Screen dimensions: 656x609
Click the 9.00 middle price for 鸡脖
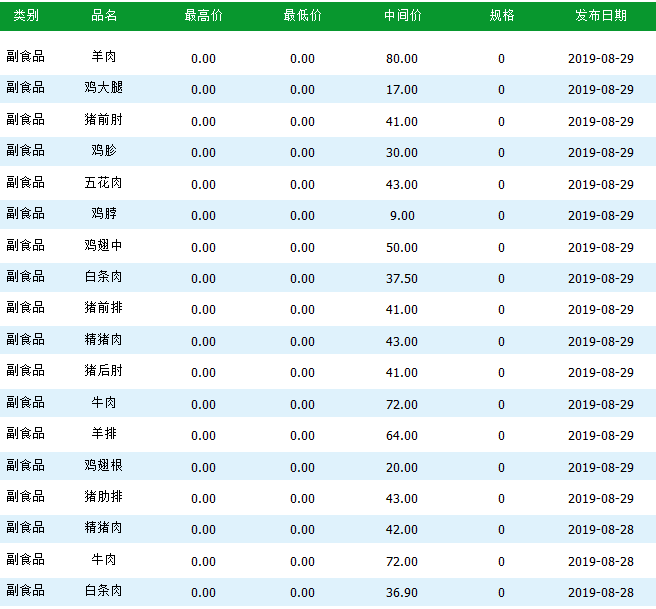[x=402, y=216]
